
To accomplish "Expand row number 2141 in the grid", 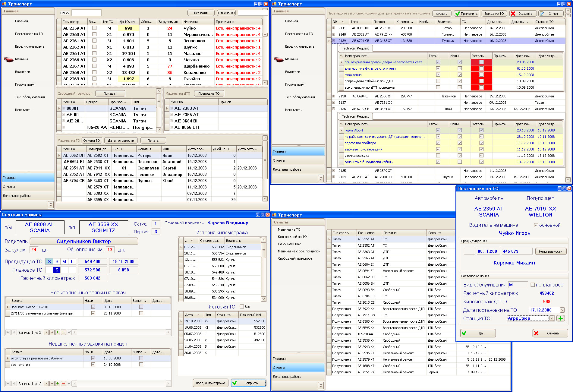I will 334,28.
